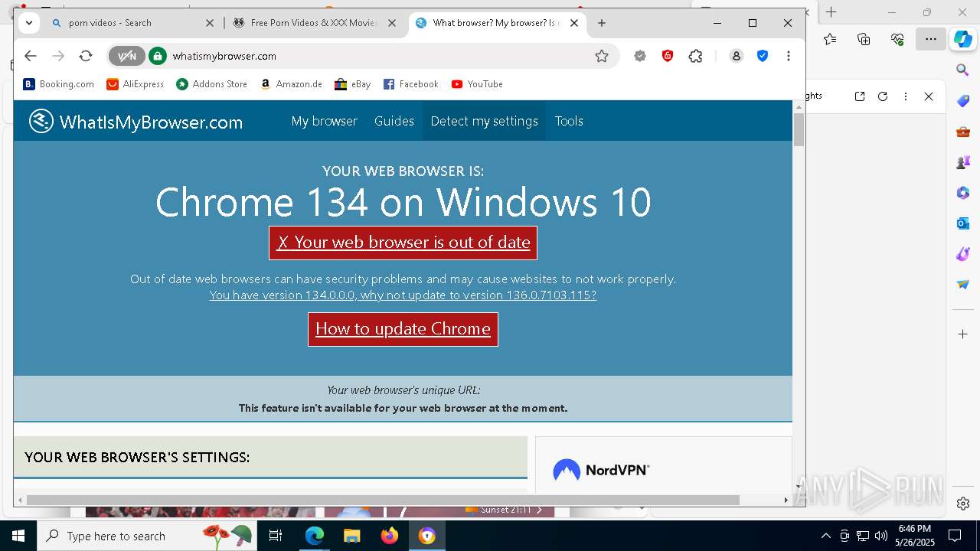Open the Booking.com bookmark
The width and height of the screenshot is (980, 551).
tap(59, 84)
